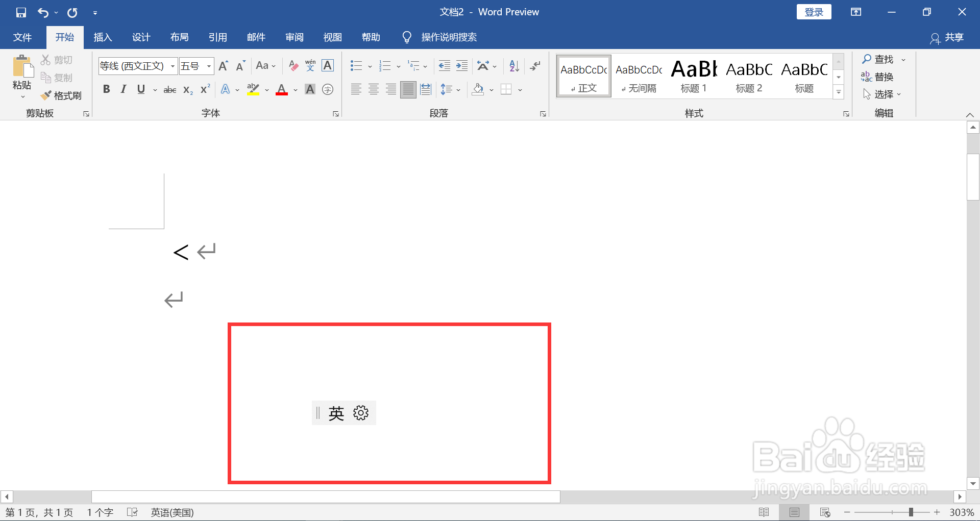Open the 文件 (File) tab
The image size is (980, 521).
coord(22,37)
